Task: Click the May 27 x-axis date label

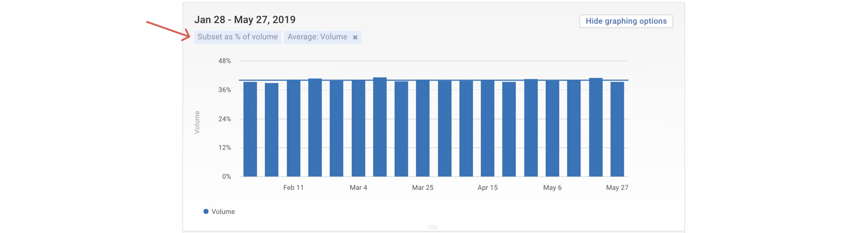Action: 617,188
